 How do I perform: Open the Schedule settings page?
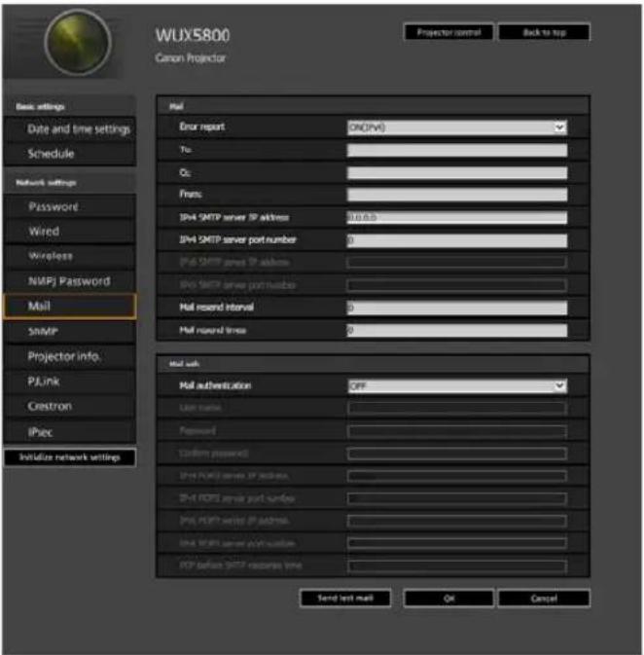[x=69, y=154]
